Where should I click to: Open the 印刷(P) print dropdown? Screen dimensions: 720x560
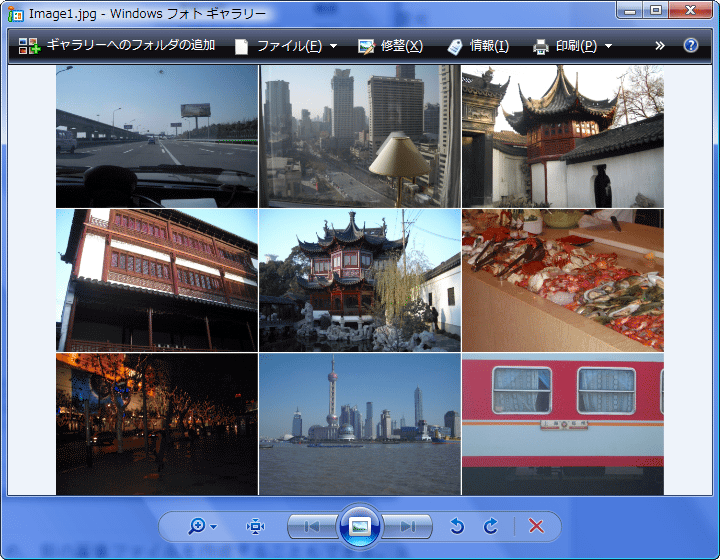pyautogui.click(x=572, y=46)
